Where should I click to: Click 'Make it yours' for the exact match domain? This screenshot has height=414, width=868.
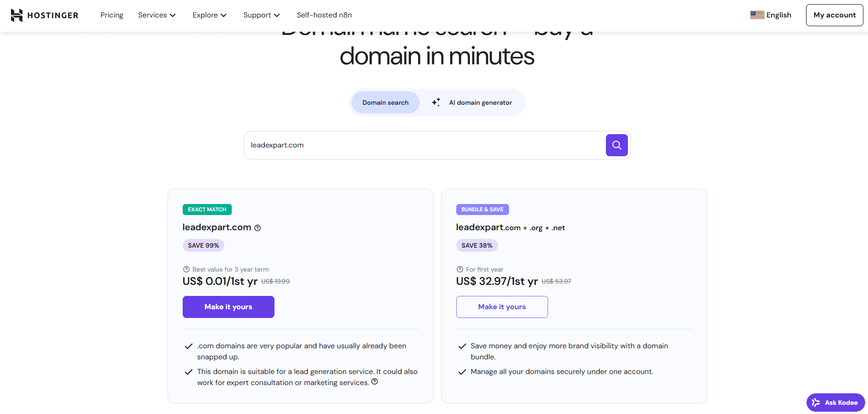pos(228,307)
